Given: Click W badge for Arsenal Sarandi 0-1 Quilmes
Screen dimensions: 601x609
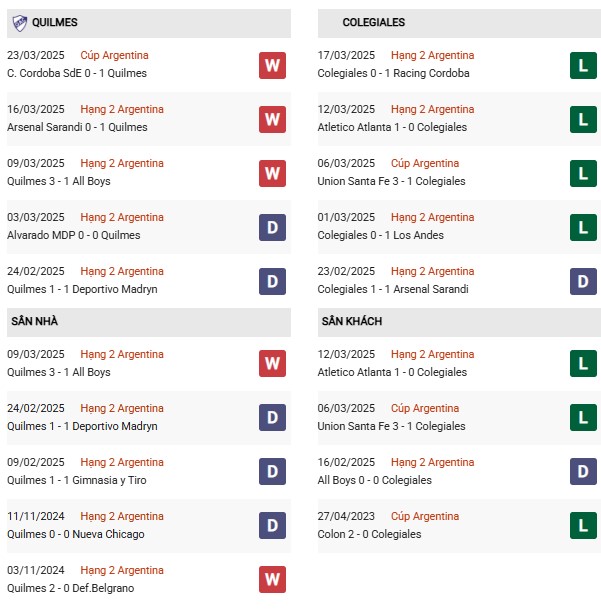Looking at the screenshot, I should (272, 119).
